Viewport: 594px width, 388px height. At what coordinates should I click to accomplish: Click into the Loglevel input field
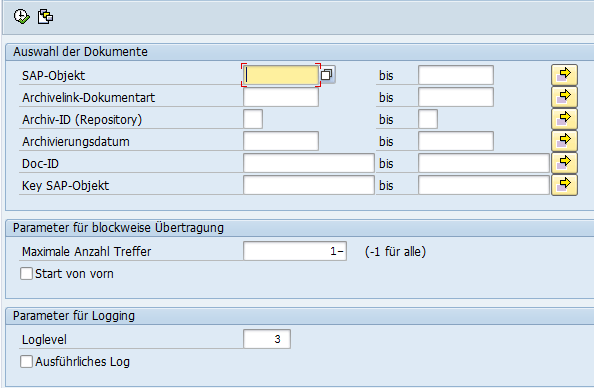click(x=267, y=339)
